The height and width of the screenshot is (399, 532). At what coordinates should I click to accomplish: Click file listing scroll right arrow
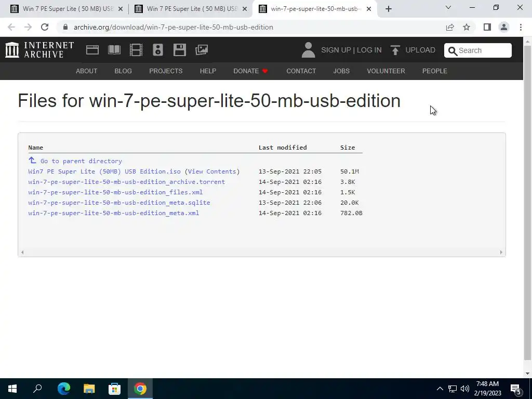tap(501, 252)
